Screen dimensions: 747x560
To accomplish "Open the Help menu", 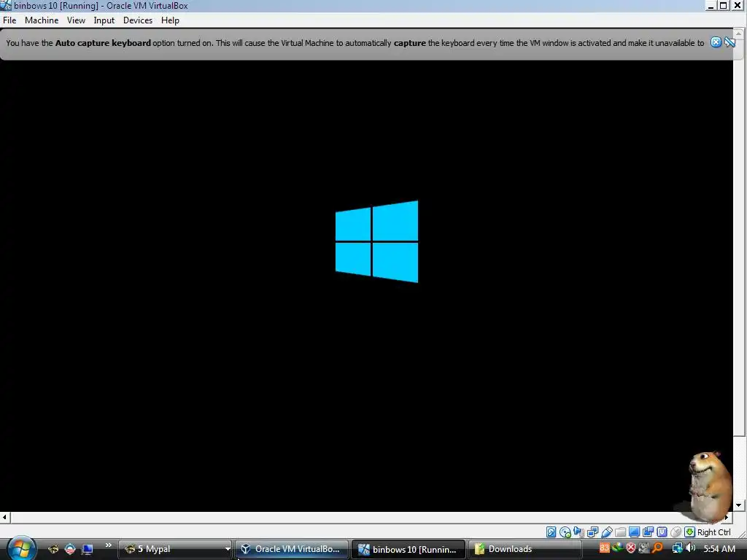I will (x=170, y=20).
